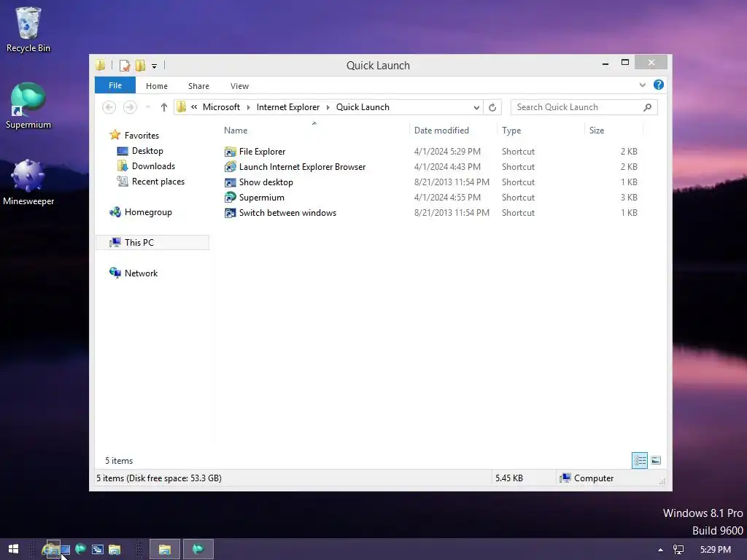Open Downloads in Favorites
Viewport: 747px width, 560px height.
pos(146,166)
